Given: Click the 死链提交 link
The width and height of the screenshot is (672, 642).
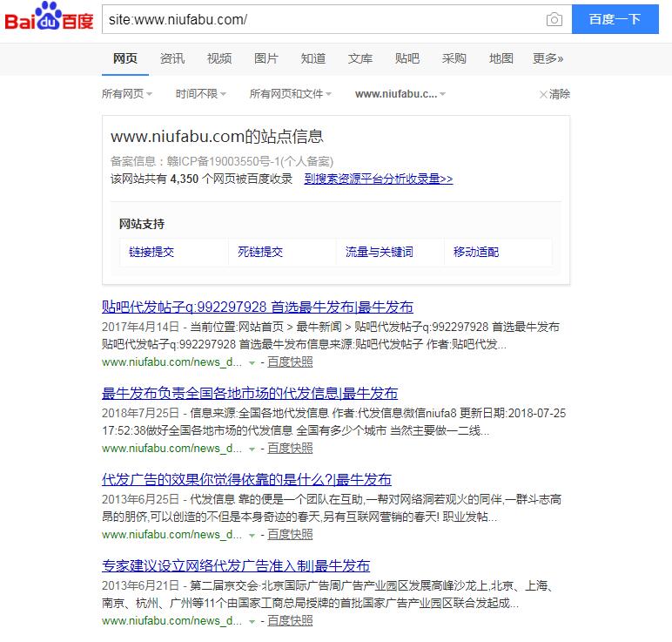Looking at the screenshot, I should (x=260, y=252).
